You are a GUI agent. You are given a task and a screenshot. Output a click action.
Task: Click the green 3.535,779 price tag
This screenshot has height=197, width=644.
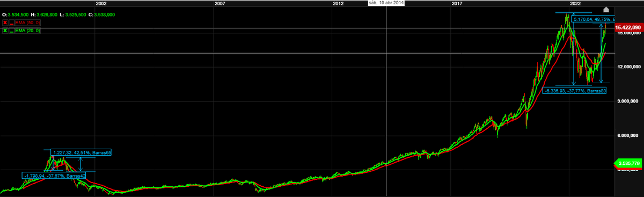628,163
